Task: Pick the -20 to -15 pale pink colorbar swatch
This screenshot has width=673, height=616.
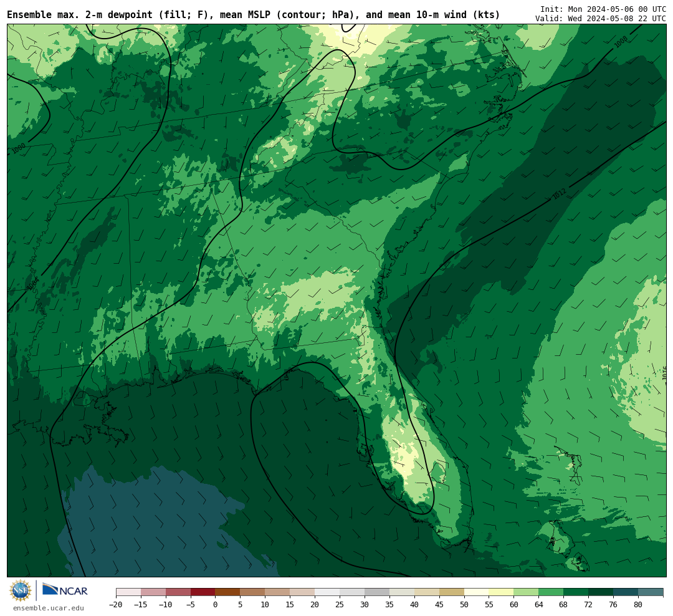Action: tap(128, 592)
